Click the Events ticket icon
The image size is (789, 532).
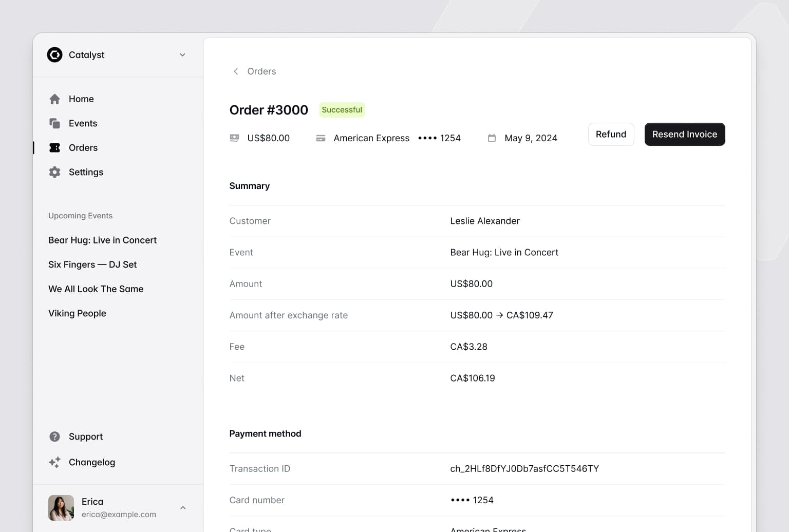pos(54,123)
